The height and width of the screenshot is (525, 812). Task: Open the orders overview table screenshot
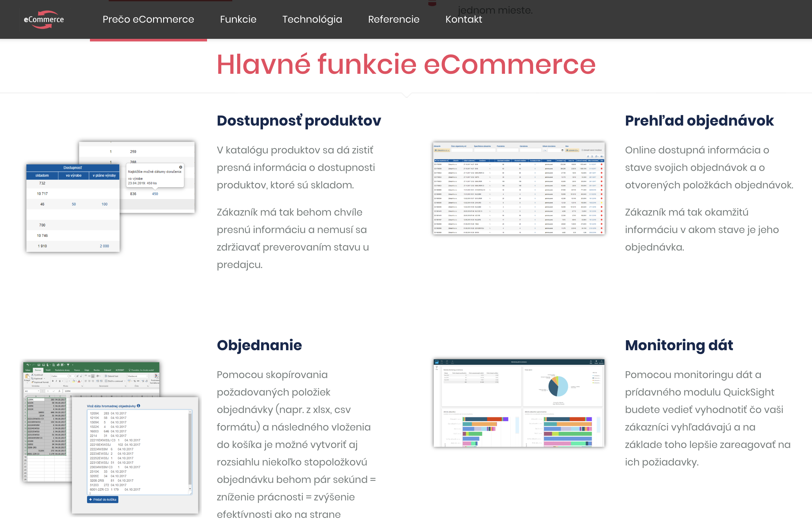[519, 188]
